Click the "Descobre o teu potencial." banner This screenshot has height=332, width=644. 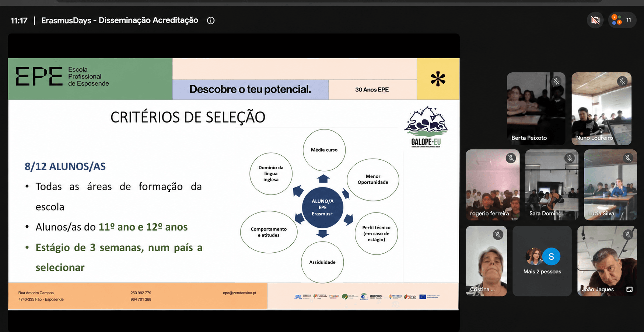[x=250, y=89]
